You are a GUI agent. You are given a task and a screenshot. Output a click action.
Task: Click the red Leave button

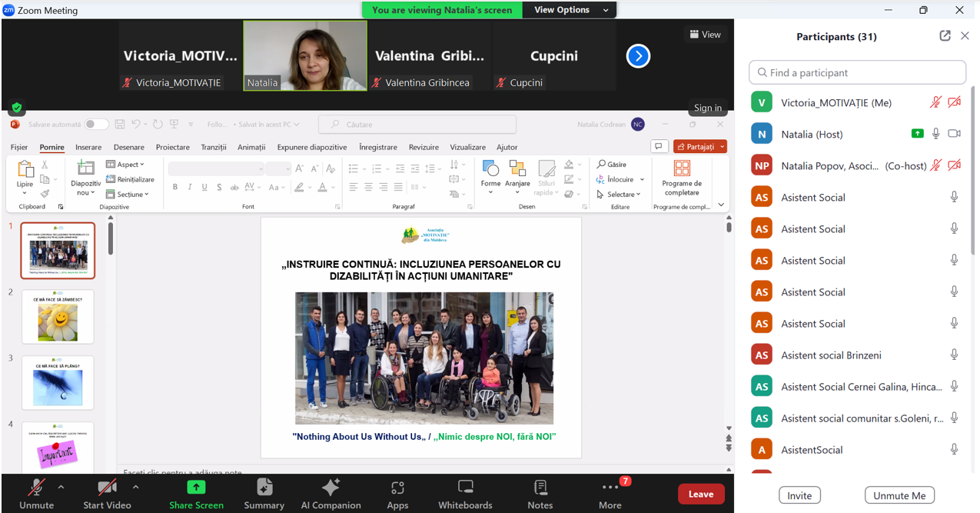(x=700, y=494)
